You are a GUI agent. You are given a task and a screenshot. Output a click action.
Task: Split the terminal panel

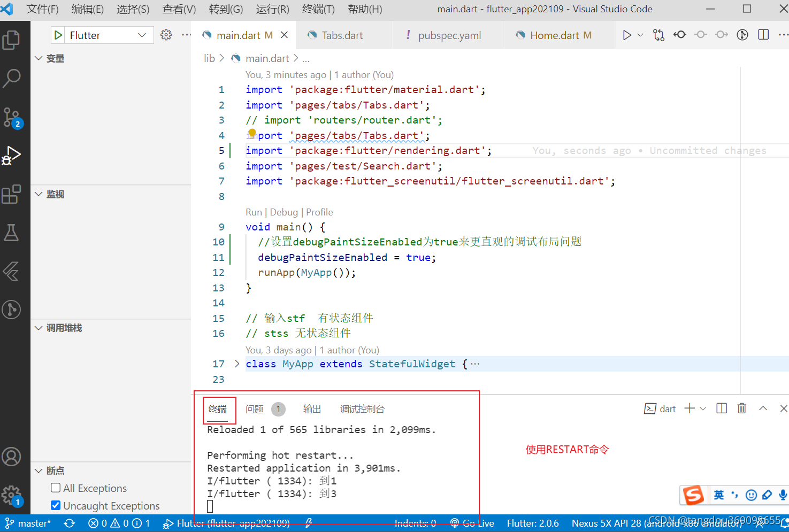722,408
